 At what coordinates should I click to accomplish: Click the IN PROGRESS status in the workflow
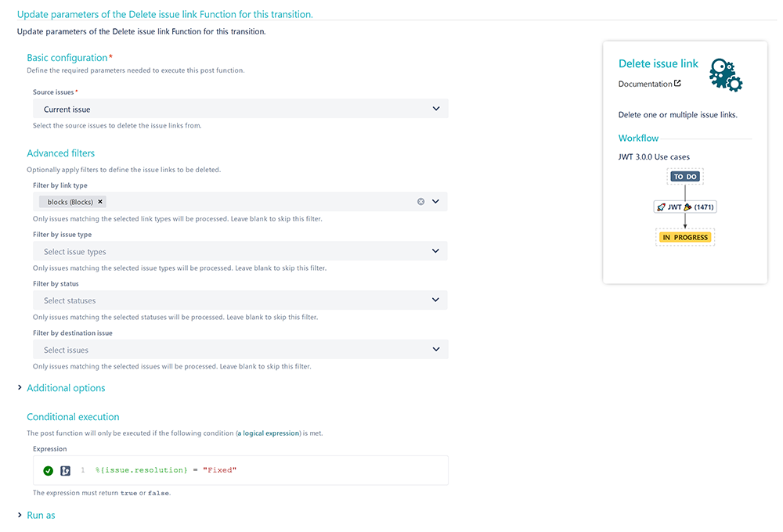click(685, 238)
